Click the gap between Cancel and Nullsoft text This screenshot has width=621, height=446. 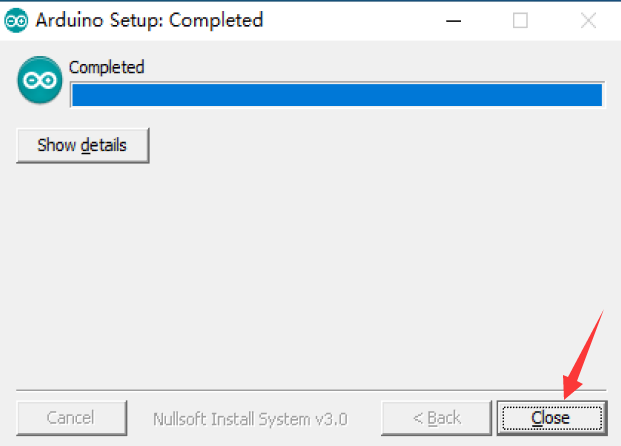pyautogui.click(x=140, y=418)
